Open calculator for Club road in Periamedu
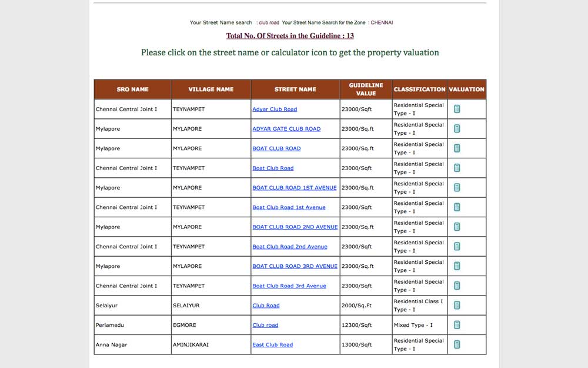This screenshot has height=368, width=588. [456, 324]
